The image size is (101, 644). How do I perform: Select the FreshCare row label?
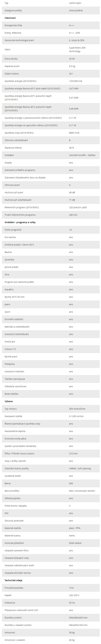(x=10, y=342)
